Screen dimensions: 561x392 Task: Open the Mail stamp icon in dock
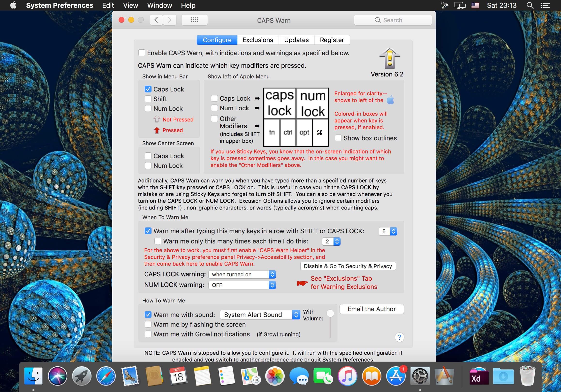click(x=130, y=376)
